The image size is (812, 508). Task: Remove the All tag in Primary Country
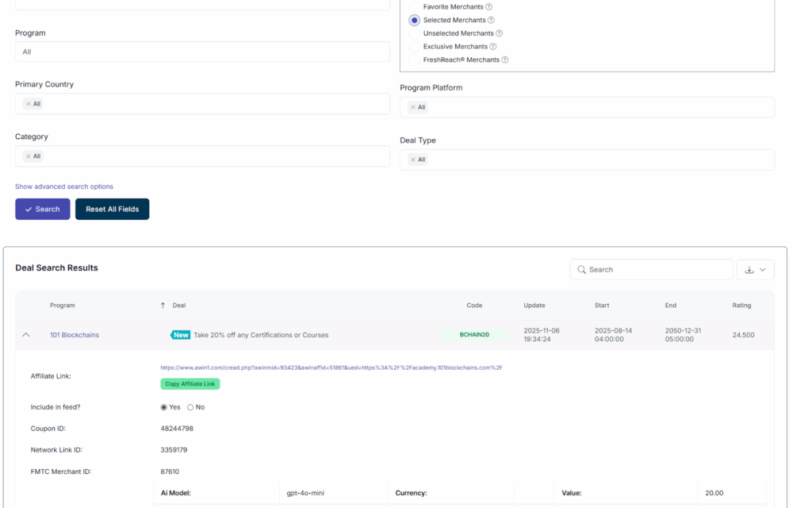28,104
